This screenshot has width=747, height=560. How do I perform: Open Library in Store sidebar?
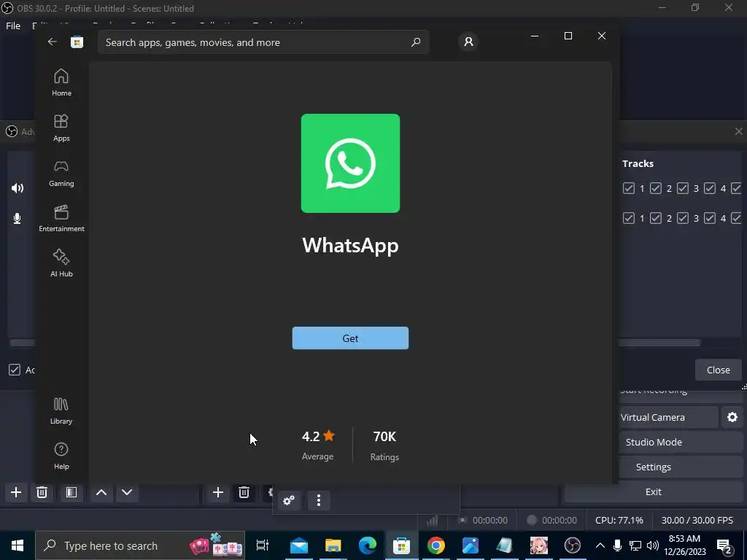(x=61, y=411)
